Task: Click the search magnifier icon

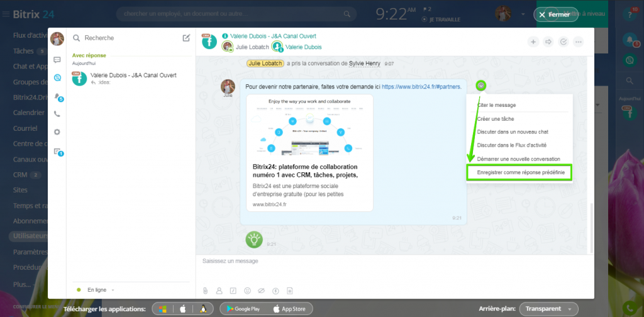Action: [x=76, y=38]
